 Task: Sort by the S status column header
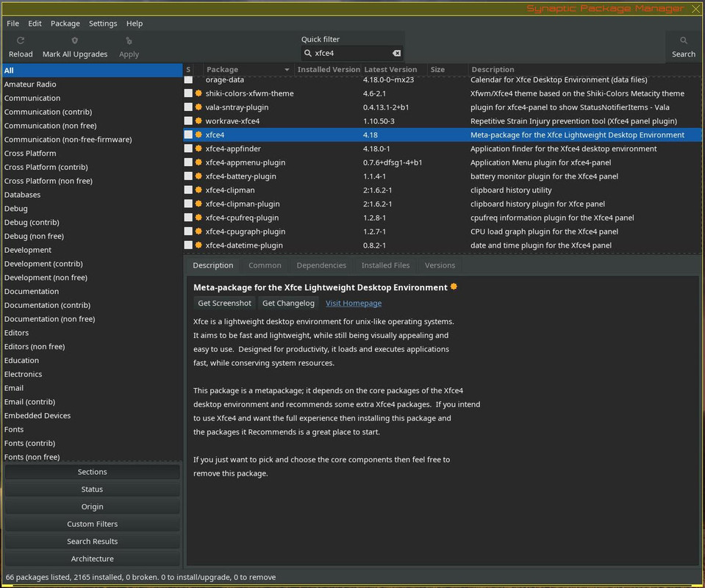(188, 69)
